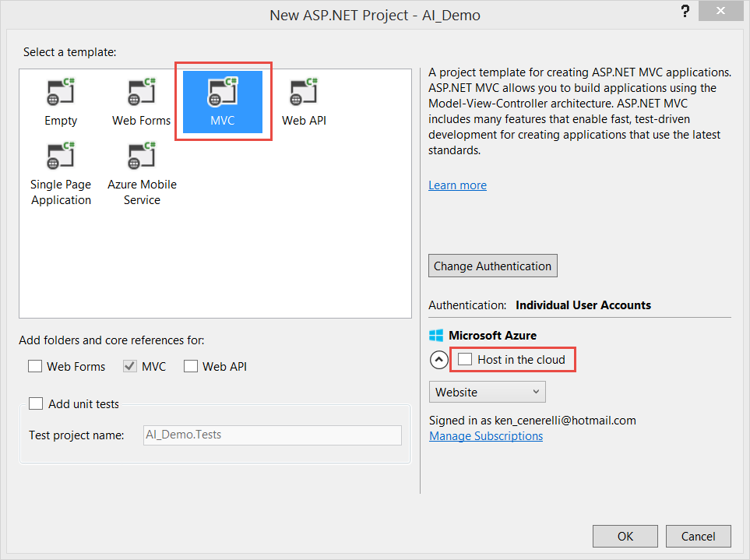Click the Test project name field

coord(273,435)
